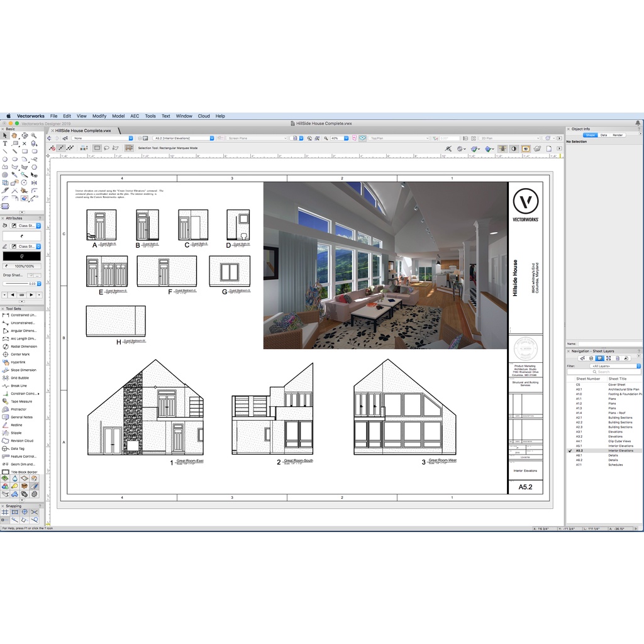Open the class dropdown showing None

[102, 138]
